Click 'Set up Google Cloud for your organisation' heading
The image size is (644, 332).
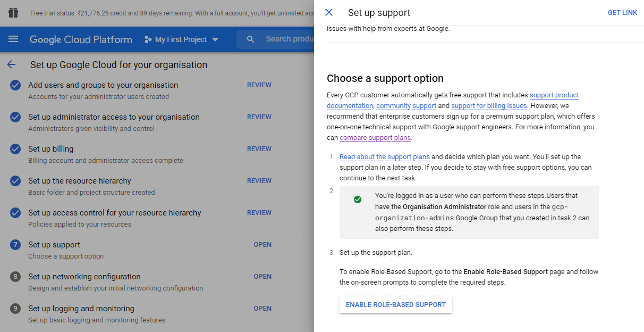pos(118,65)
